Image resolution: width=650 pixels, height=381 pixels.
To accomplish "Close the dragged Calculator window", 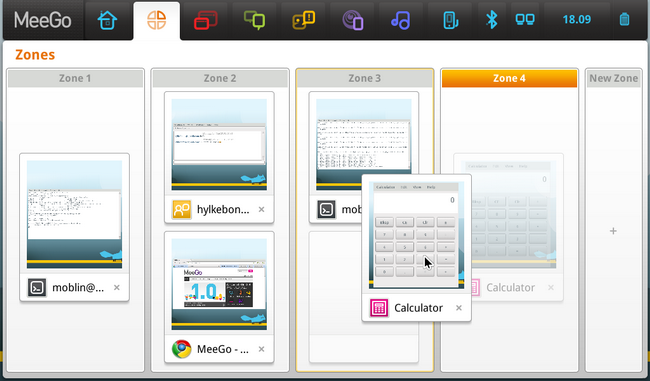I will pyautogui.click(x=459, y=308).
